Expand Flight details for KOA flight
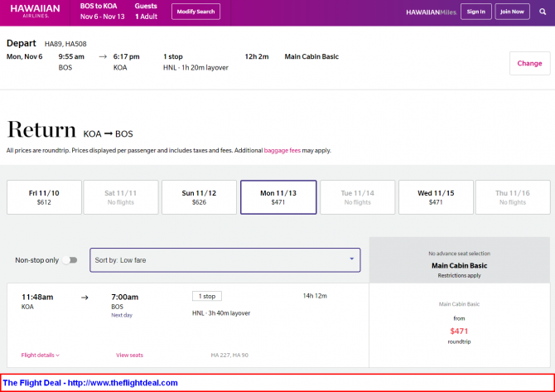The height and width of the screenshot is (392, 555). [x=40, y=355]
